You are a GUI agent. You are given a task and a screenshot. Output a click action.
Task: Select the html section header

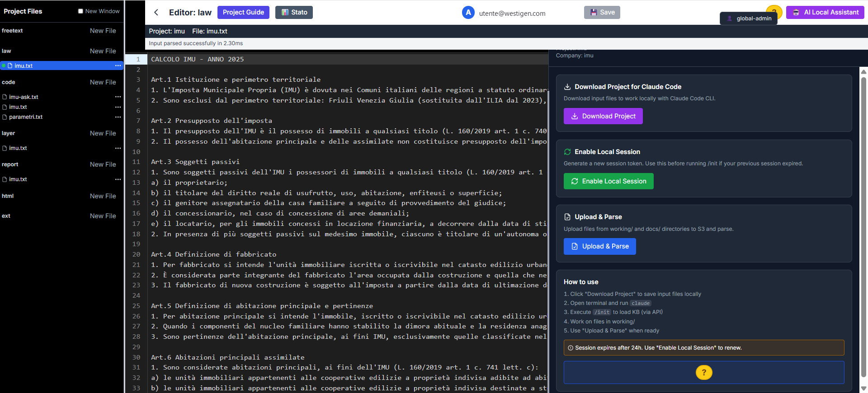pos(8,196)
